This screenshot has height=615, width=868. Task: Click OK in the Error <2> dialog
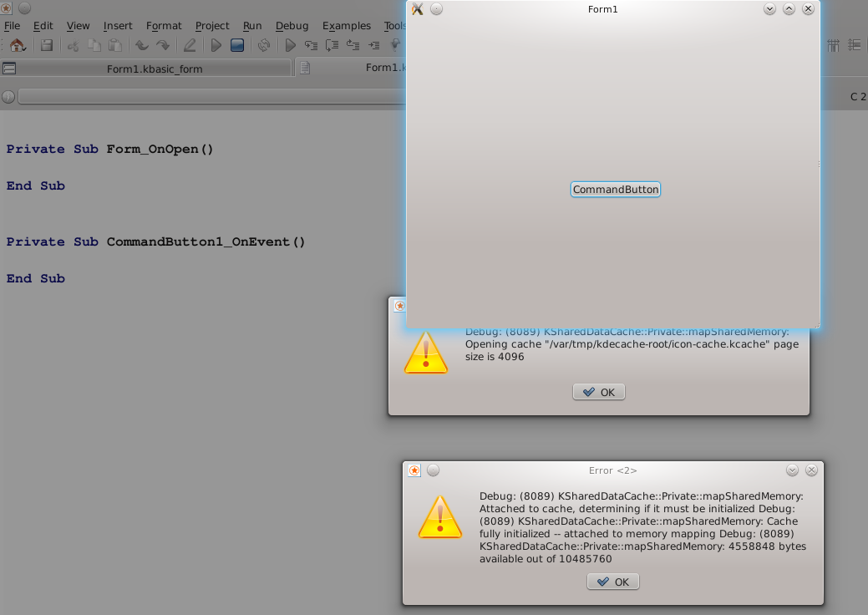(613, 582)
